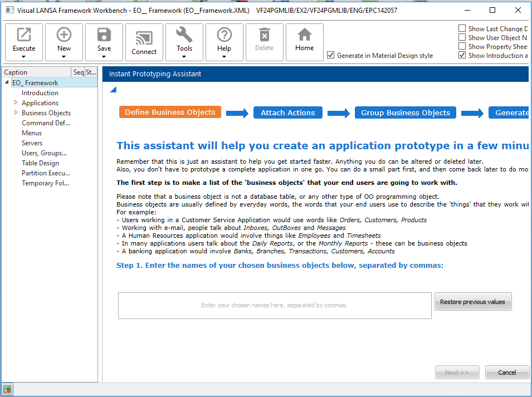Image resolution: width=532 pixels, height=397 pixels.
Task: Expand the Applications tree node
Action: 16,102
